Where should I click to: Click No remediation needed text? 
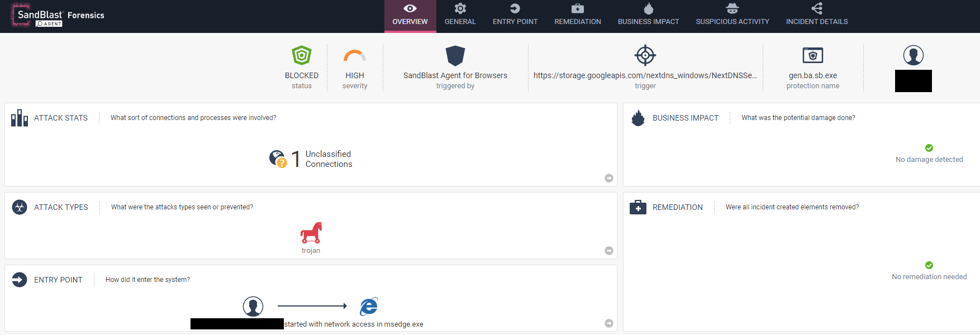click(929, 277)
